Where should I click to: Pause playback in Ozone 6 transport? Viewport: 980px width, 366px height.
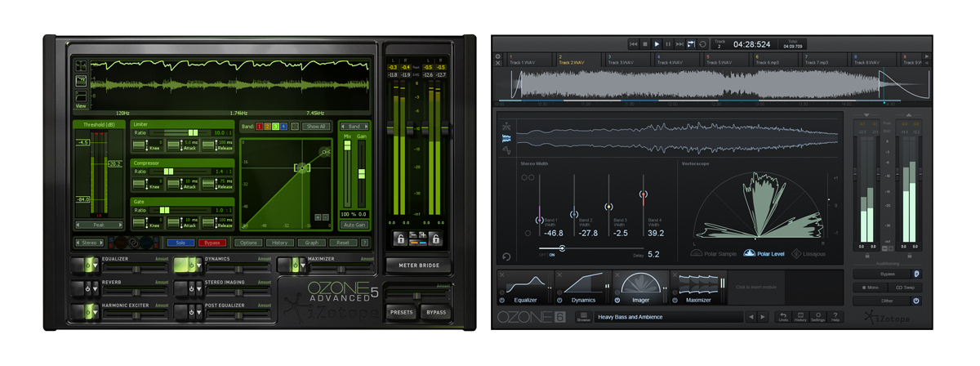668,44
